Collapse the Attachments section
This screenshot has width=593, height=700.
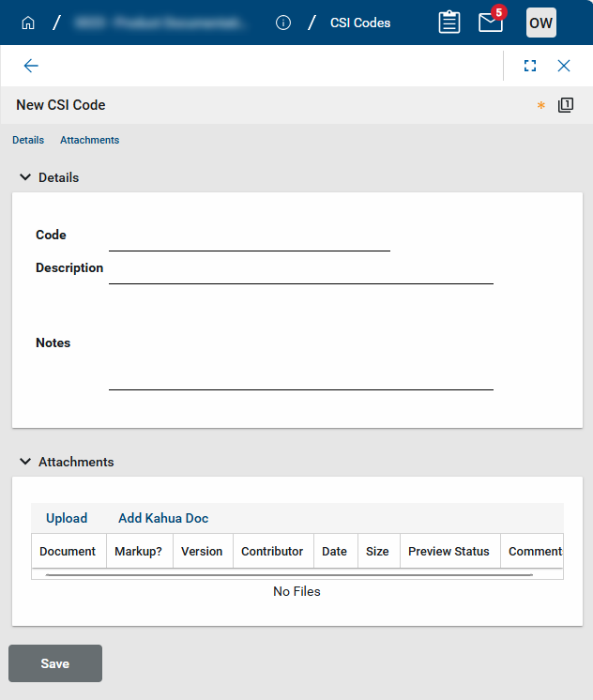(24, 462)
